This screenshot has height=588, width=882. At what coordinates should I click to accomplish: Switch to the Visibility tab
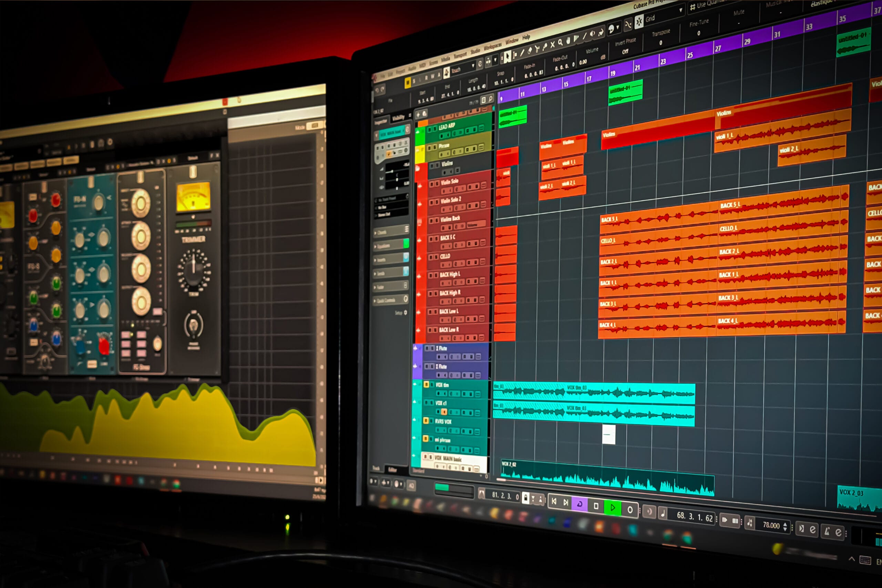[x=398, y=118]
